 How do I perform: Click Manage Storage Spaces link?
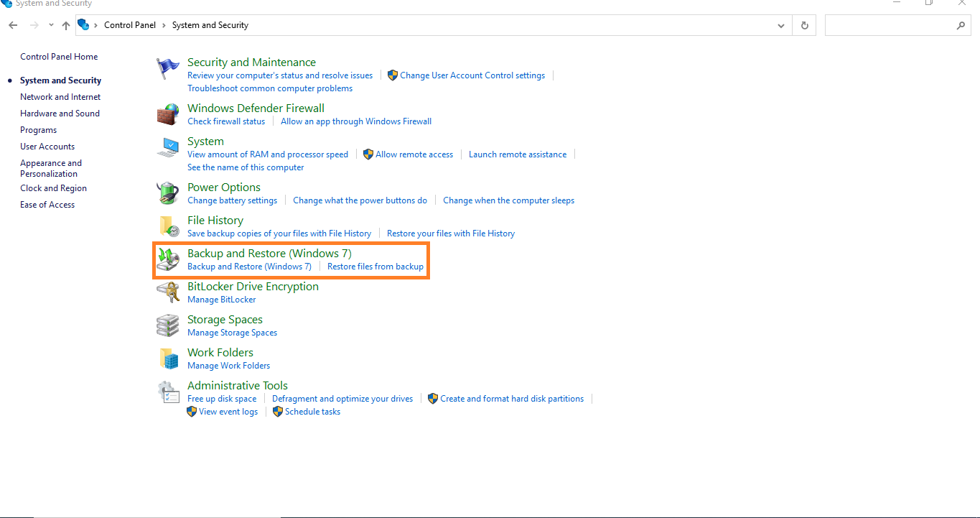(232, 333)
